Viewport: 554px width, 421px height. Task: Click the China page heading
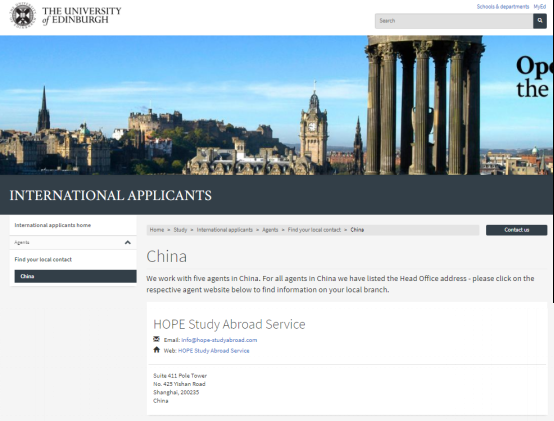pos(166,256)
